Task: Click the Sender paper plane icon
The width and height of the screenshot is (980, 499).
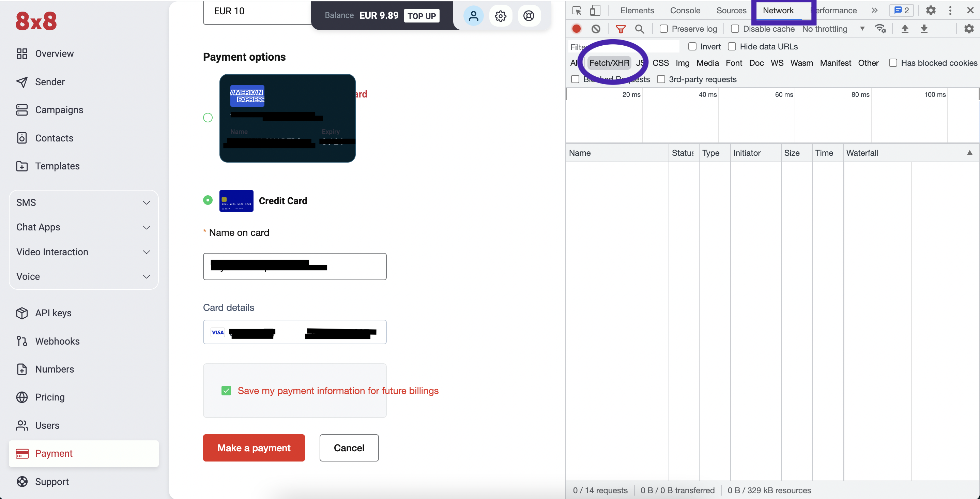Action: click(x=22, y=82)
